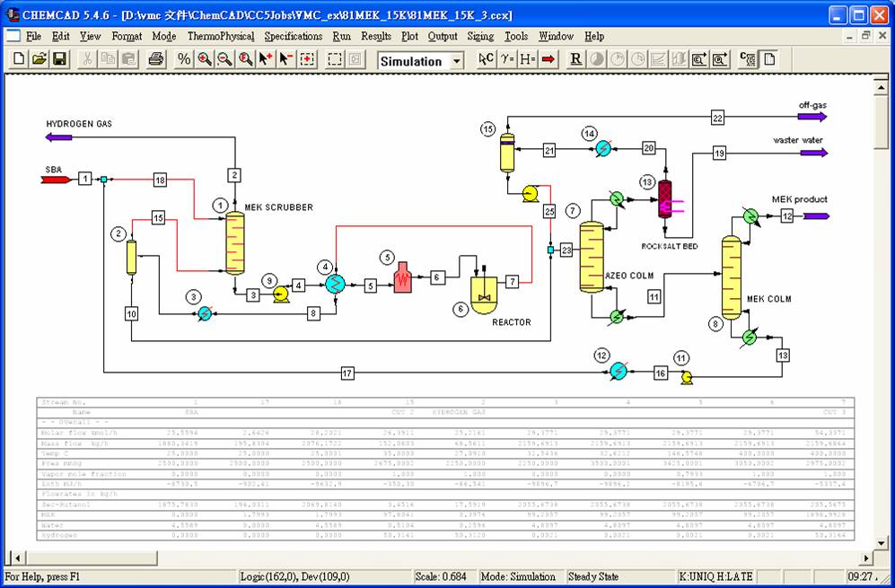The width and height of the screenshot is (895, 588).
Task: Click the greyed plot graph icon
Action: tap(658, 59)
